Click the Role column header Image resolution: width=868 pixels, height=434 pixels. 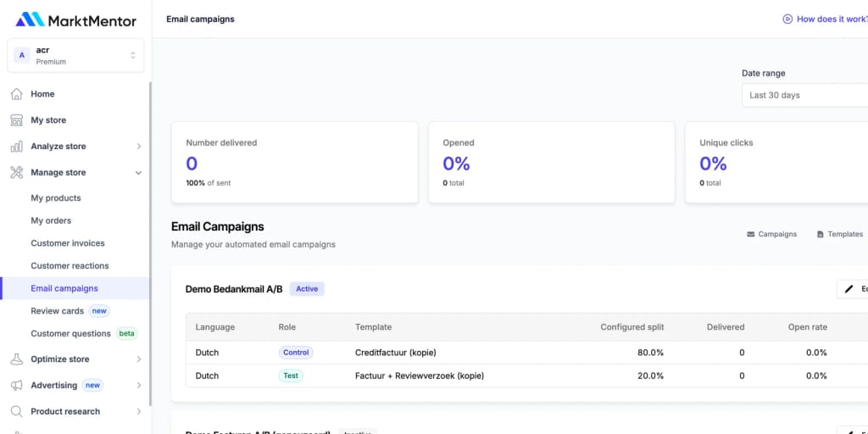[287, 327]
